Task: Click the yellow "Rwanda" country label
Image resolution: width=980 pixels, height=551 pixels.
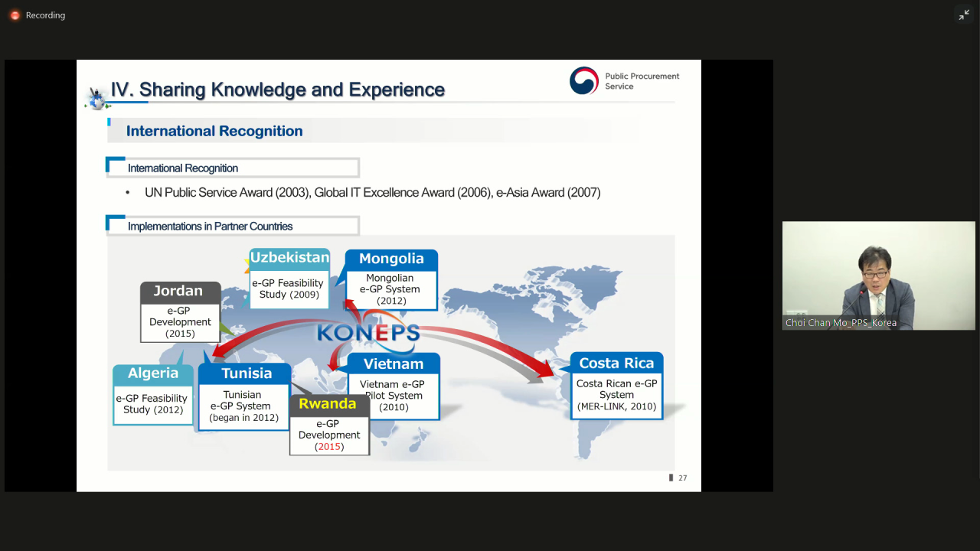Action: pos(328,404)
